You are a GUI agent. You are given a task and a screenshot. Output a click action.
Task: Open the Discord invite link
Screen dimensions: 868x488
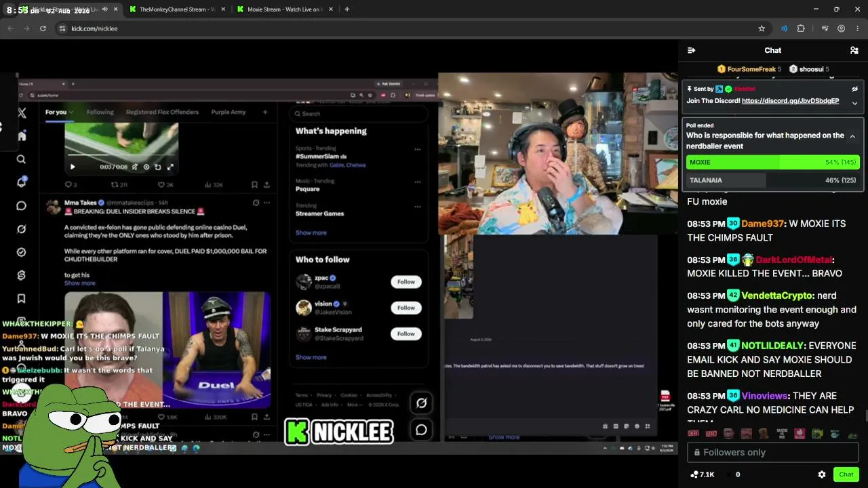[790, 101]
